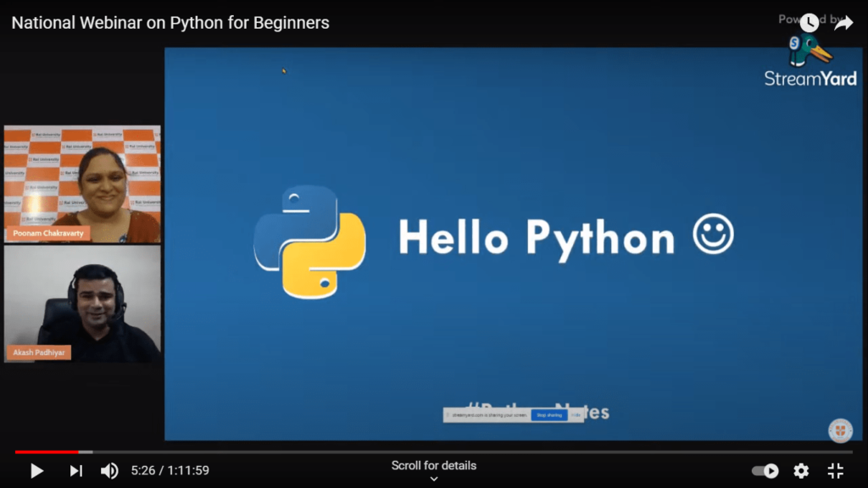The height and width of the screenshot is (488, 868).
Task: Click the Akash Padhiyar name label
Action: tap(39, 352)
